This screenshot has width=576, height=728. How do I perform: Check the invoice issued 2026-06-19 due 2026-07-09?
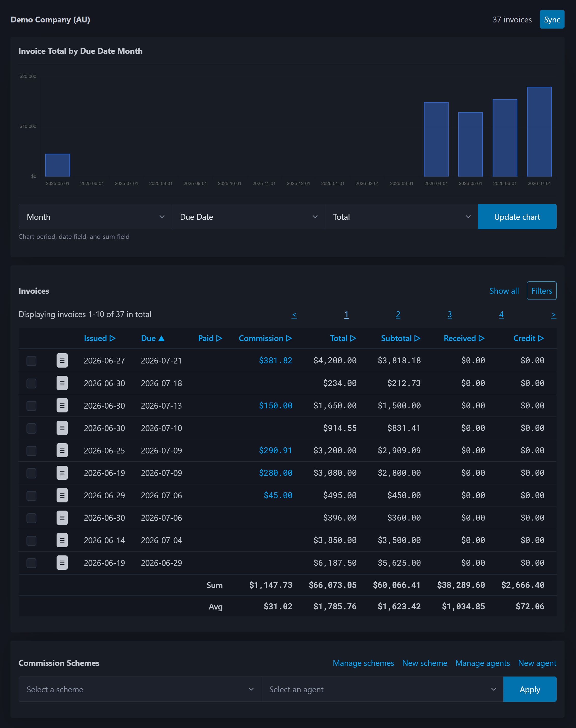click(31, 473)
